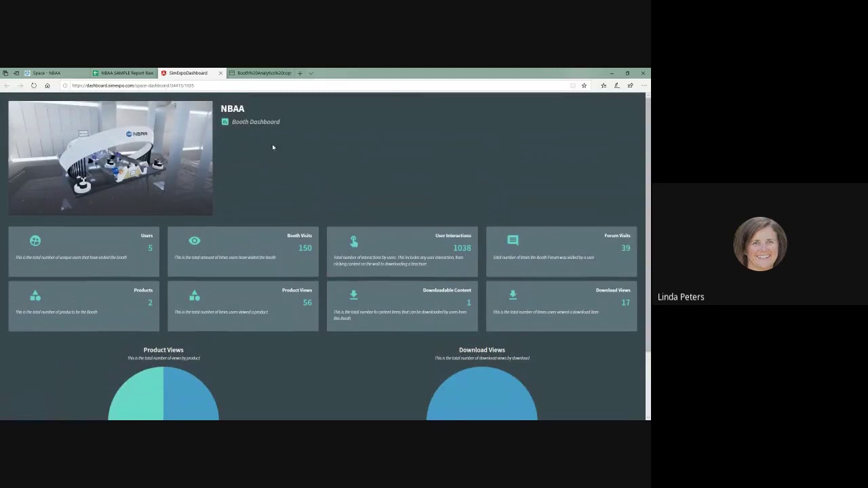The image size is (868, 488).
Task: Click the User Interactions touch icon
Action: tap(353, 241)
